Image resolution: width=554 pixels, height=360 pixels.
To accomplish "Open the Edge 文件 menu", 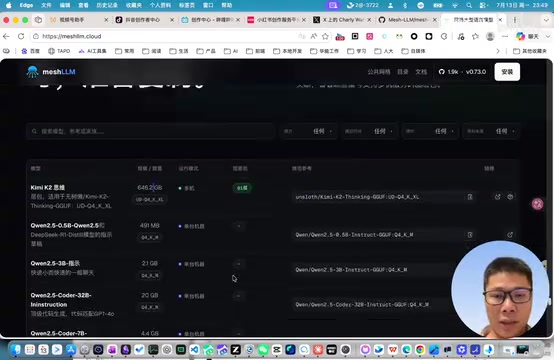I will [46, 5].
